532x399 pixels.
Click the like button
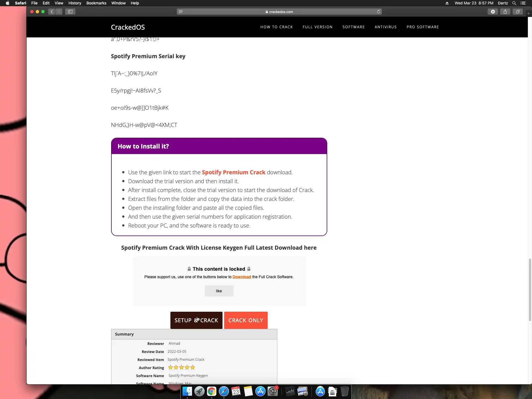(x=219, y=291)
